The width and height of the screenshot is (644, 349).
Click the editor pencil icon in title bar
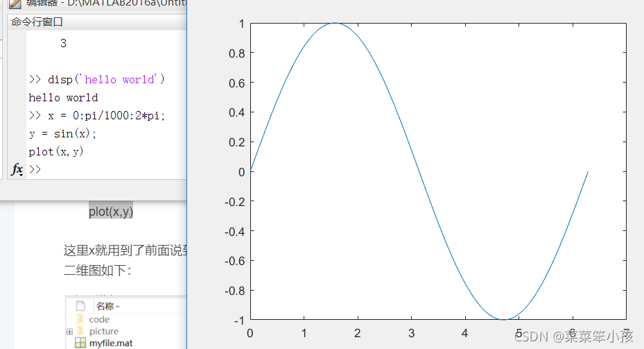[15, 3]
